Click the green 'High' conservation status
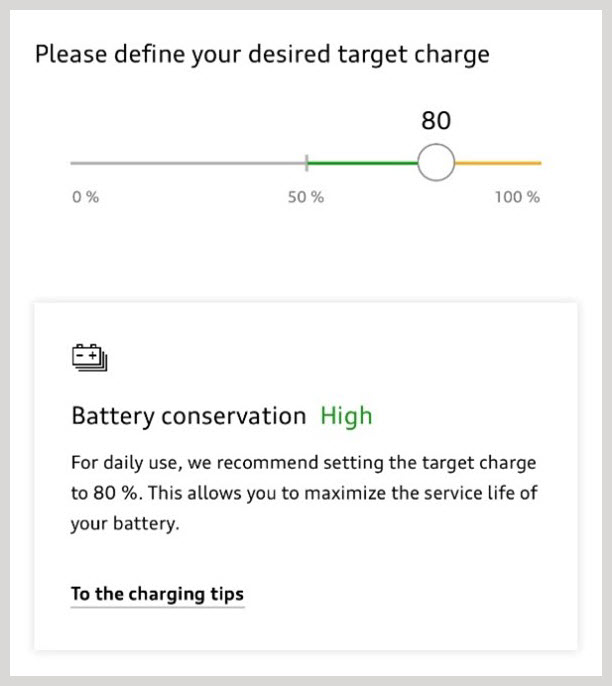Viewport: 612px width, 686px height. pyautogui.click(x=346, y=416)
